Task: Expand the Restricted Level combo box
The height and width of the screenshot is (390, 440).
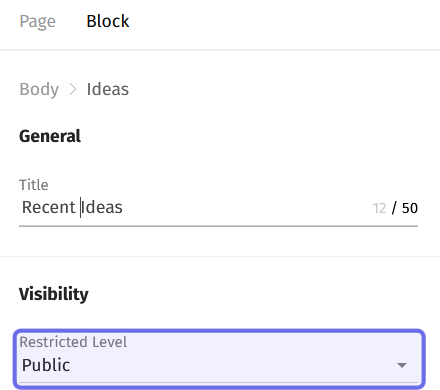Action: [219, 359]
